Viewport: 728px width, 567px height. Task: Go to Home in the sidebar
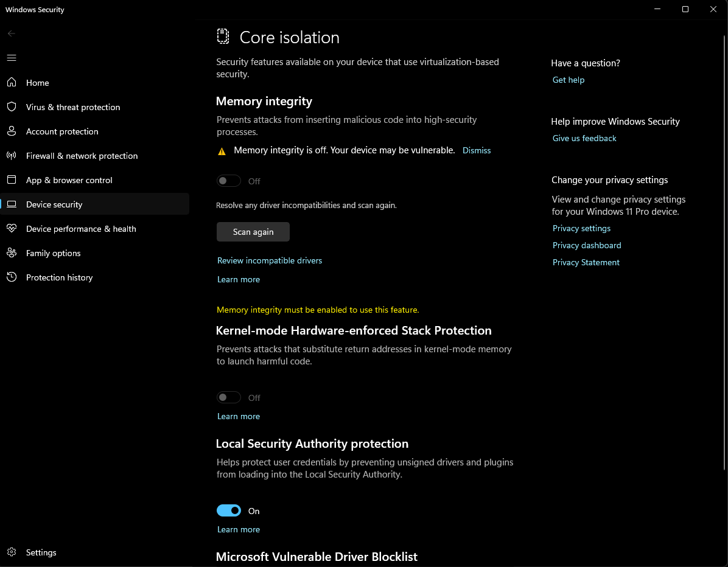tap(95, 83)
